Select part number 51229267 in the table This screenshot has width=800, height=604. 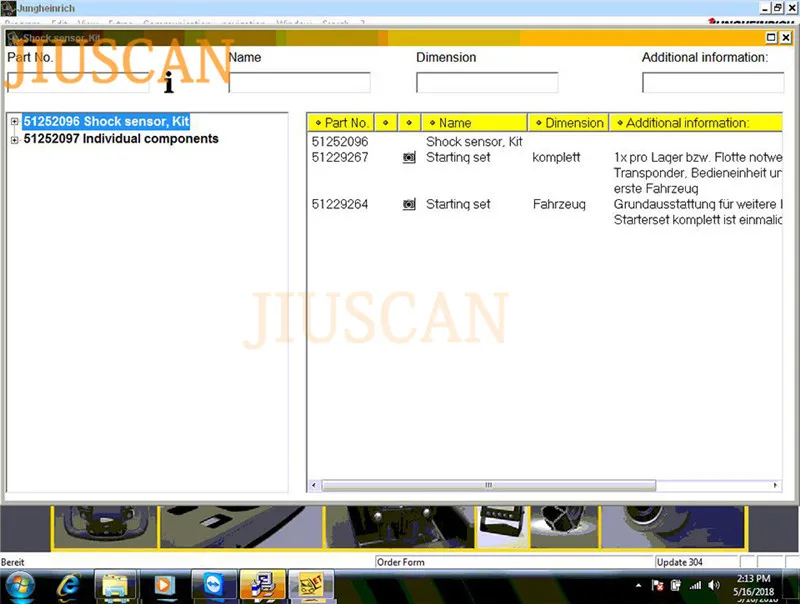click(x=340, y=158)
